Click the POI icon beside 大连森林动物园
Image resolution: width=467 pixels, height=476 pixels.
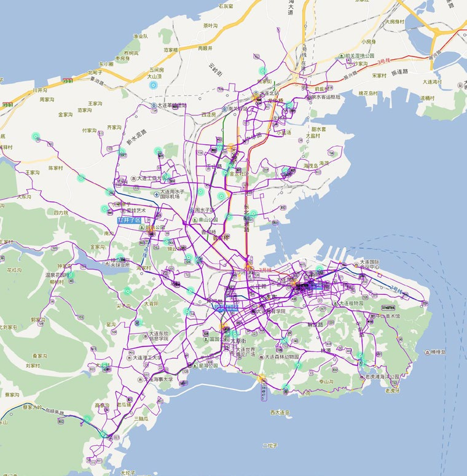[x=261, y=357]
